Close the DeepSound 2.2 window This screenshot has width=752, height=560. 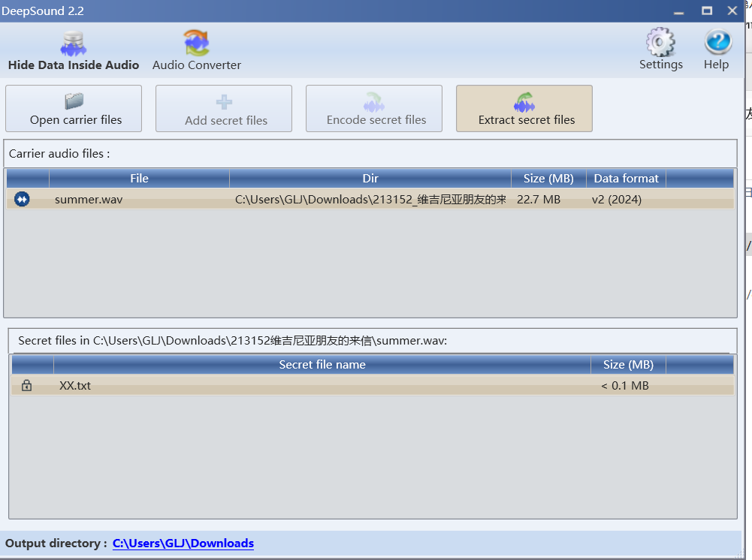point(732,11)
